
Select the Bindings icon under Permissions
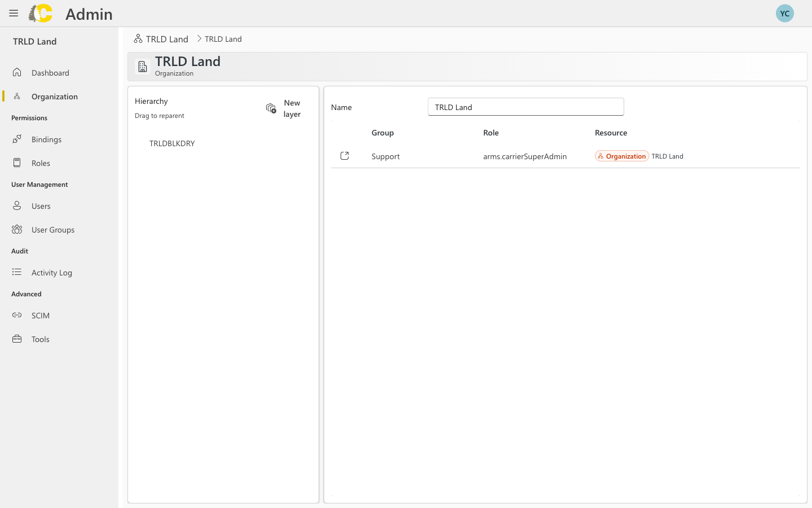[17, 139]
